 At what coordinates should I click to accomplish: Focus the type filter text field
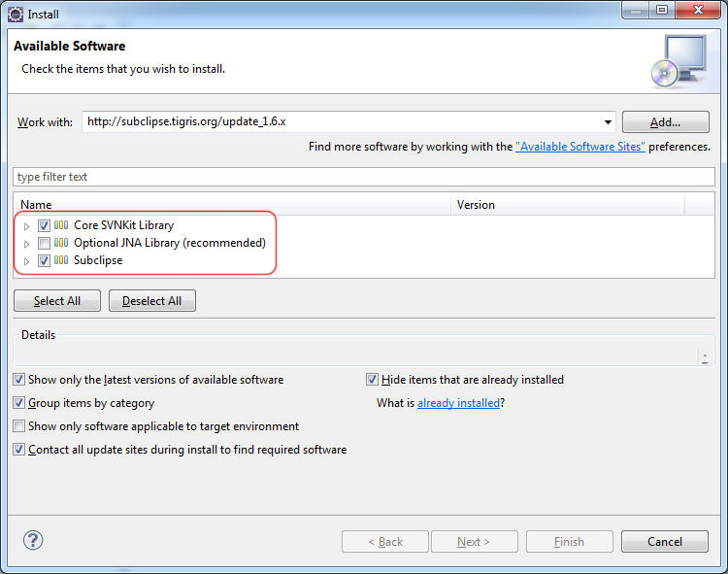coord(364,177)
